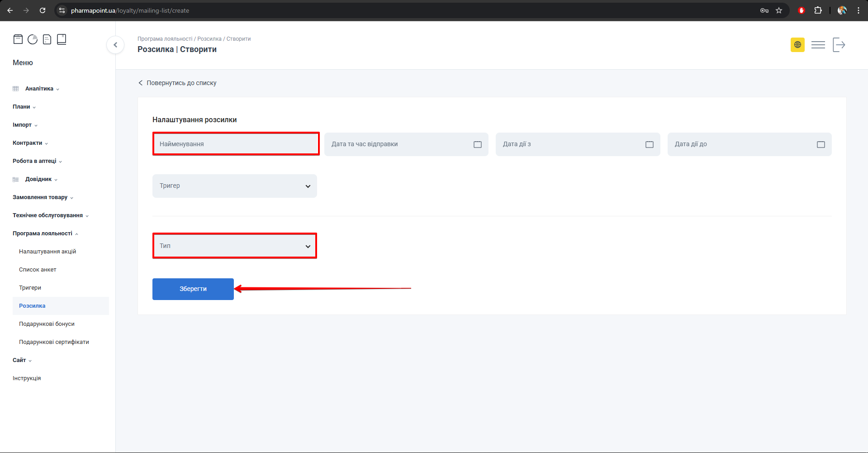The height and width of the screenshot is (453, 868).
Task: Open the Тип dropdown
Action: click(234, 246)
